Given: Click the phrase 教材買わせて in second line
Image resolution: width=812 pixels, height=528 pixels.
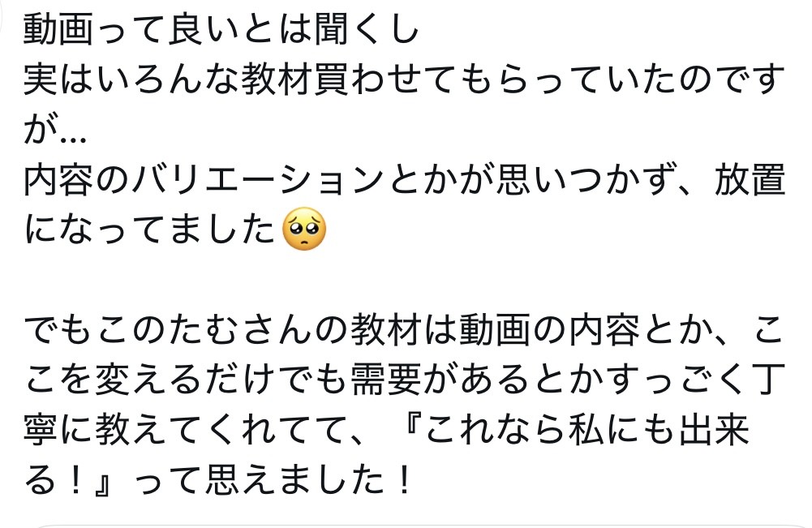Looking at the screenshot, I should 332,79.
